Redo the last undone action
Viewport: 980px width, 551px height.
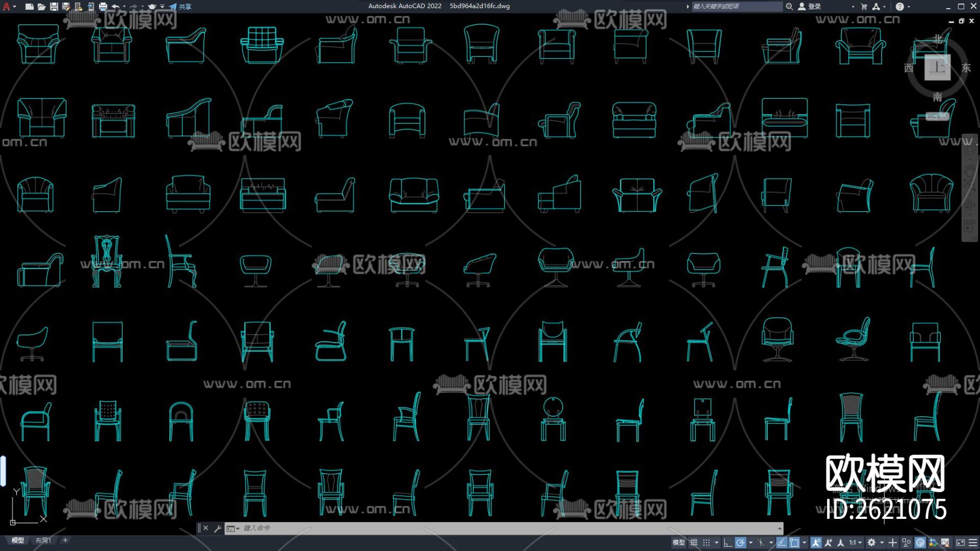pos(134,7)
